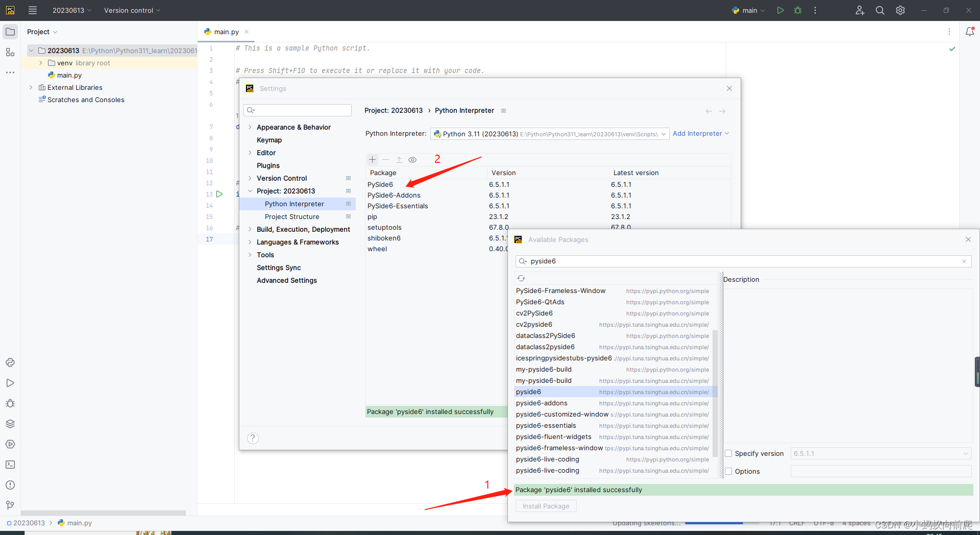Open the main run configuration dropdown
Image resolution: width=980 pixels, height=535 pixels.
[748, 10]
